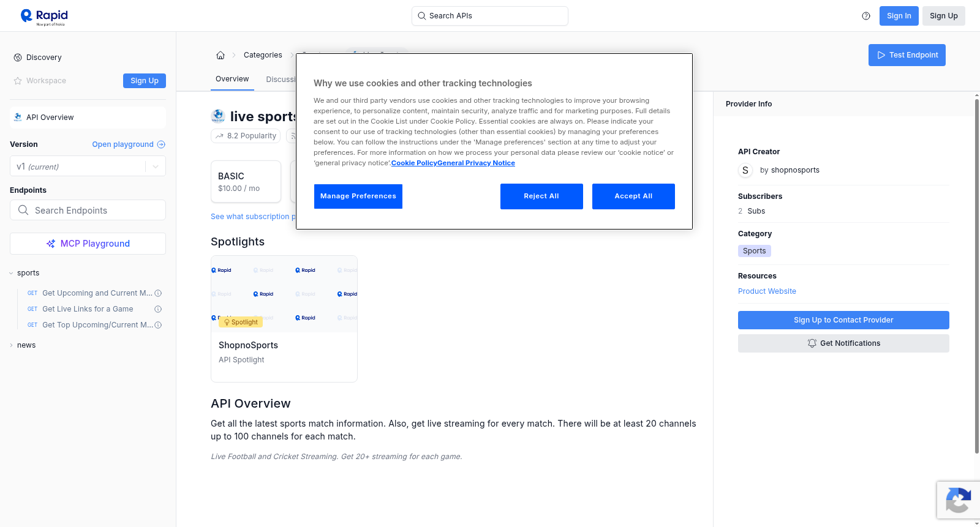Screen dimensions: 980x527
Task: Click the Open playground arrow icon
Action: [x=161, y=144]
